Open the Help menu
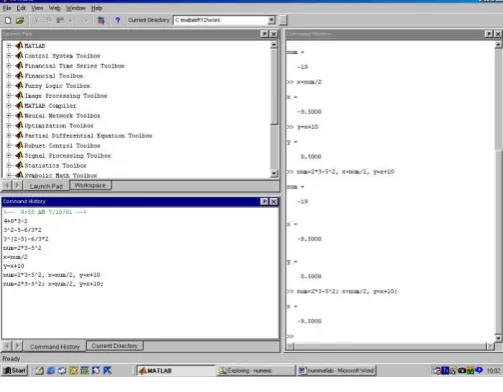Image resolution: width=503 pixels, height=392 pixels. [x=97, y=8]
